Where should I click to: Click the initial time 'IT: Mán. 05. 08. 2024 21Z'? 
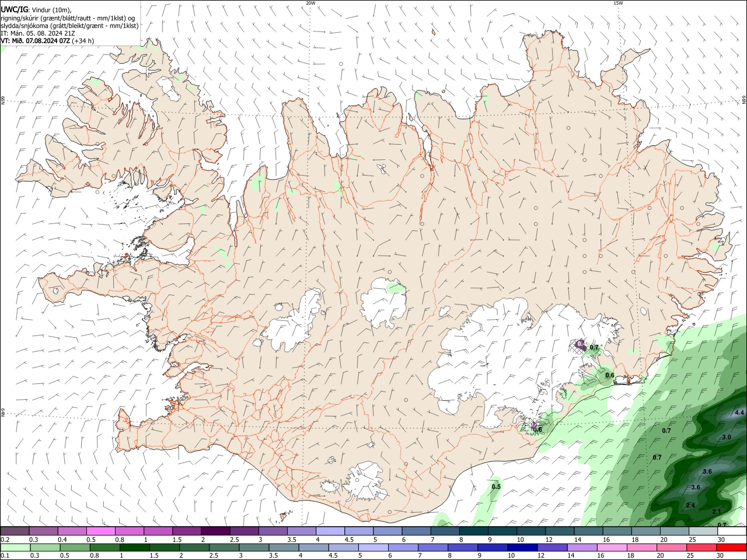37,33
